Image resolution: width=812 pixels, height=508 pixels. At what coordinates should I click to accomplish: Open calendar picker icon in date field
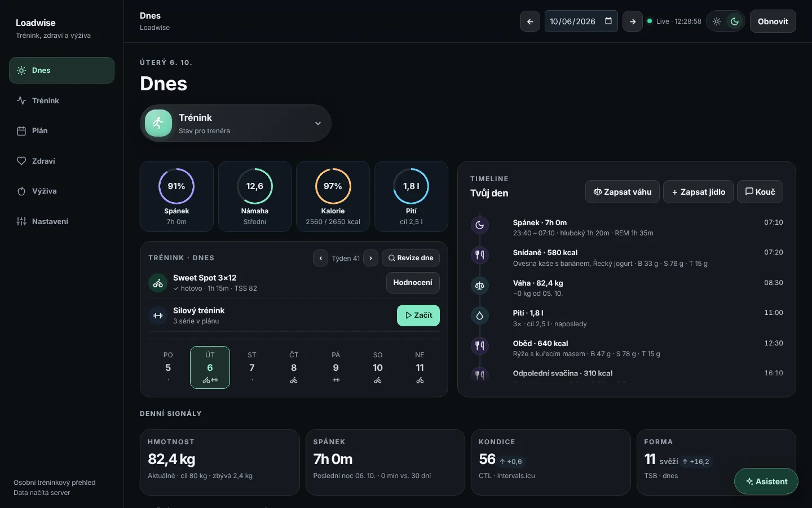click(x=608, y=21)
